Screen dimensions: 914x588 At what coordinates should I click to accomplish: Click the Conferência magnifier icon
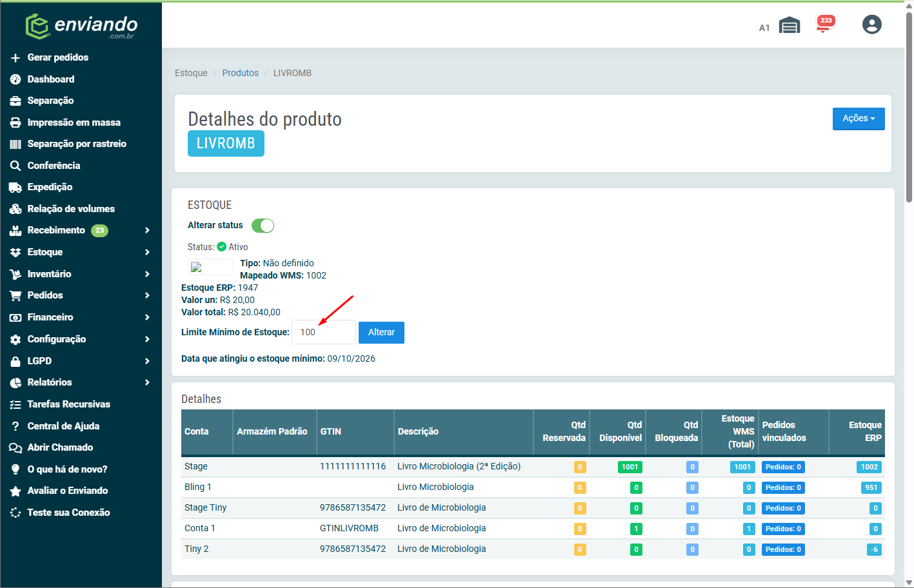(x=15, y=166)
